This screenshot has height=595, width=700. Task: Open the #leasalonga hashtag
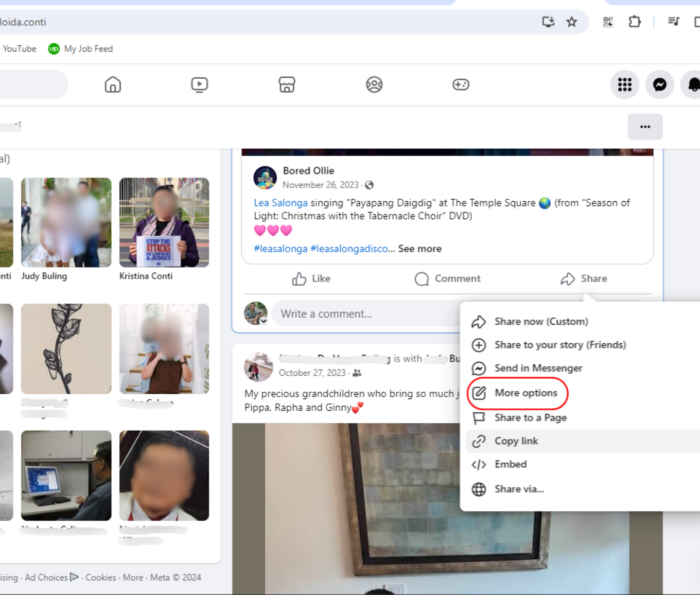[x=280, y=248]
